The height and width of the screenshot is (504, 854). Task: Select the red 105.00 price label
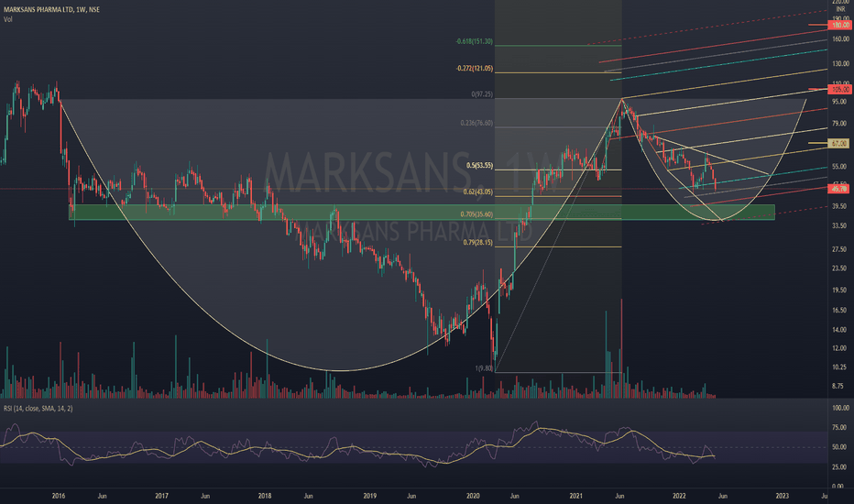[839, 90]
